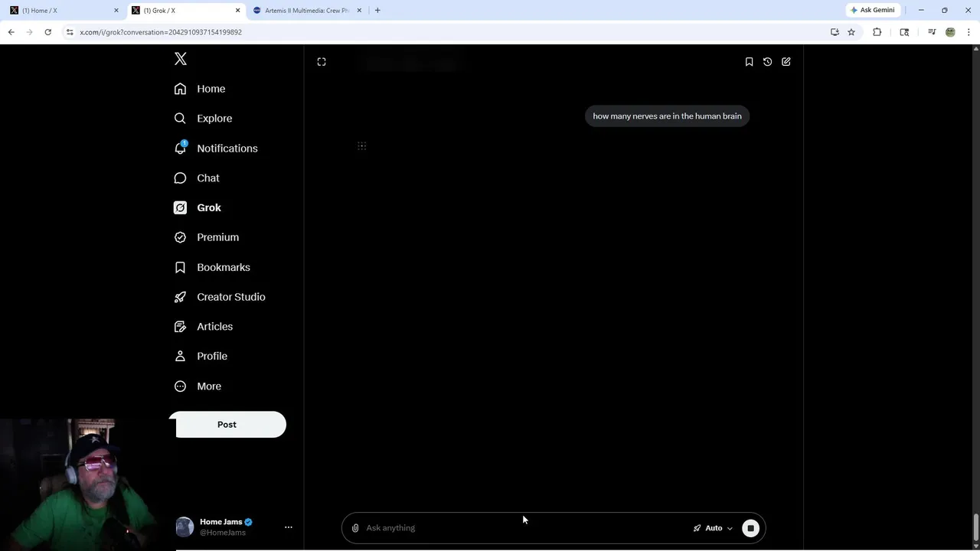Open Notifications in sidebar

216,148
